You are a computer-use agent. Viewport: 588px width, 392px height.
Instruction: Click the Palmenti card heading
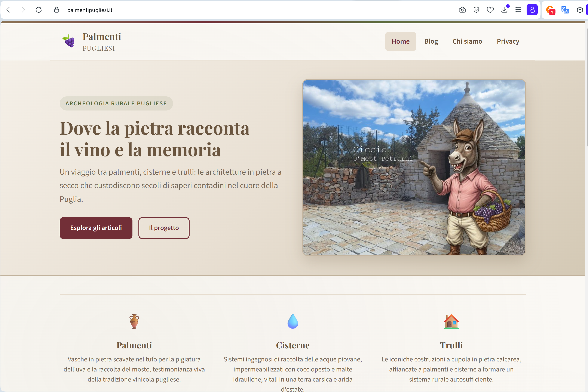click(x=134, y=345)
